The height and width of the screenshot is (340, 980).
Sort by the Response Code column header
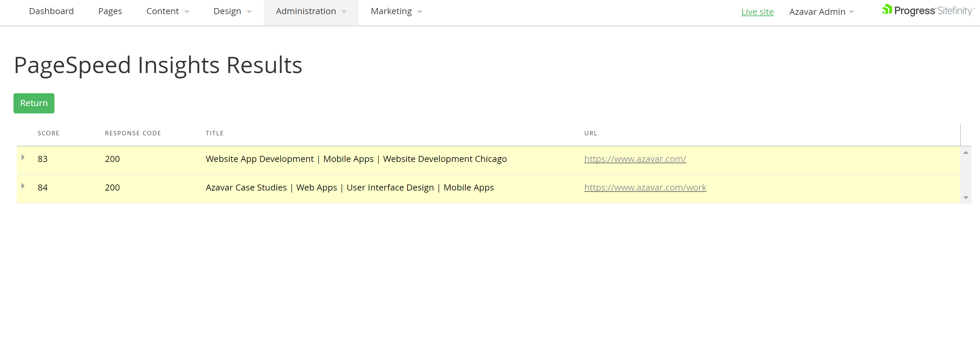[x=133, y=133]
